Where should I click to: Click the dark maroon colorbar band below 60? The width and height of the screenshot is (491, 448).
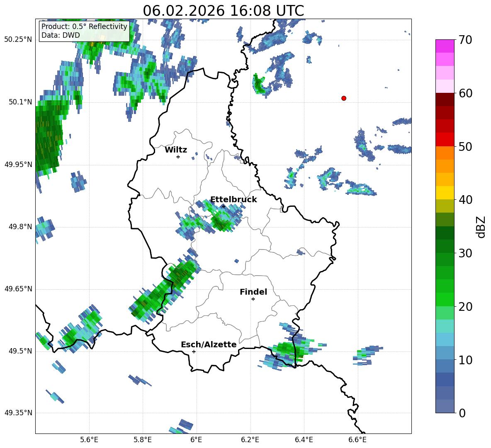[445, 99]
